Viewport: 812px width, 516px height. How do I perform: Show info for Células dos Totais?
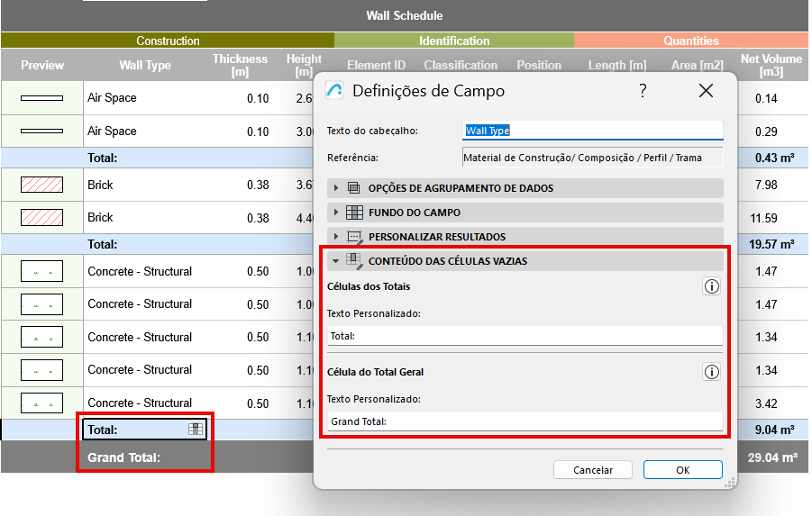click(x=712, y=286)
